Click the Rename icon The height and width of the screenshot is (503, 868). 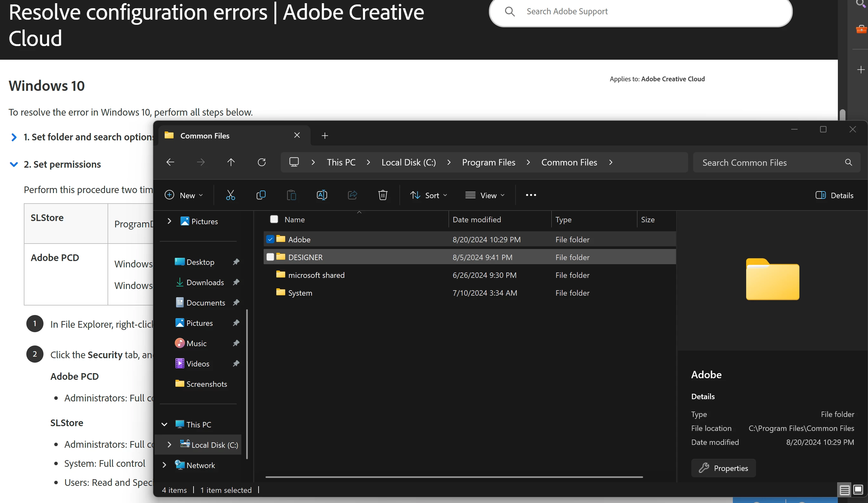tap(321, 195)
